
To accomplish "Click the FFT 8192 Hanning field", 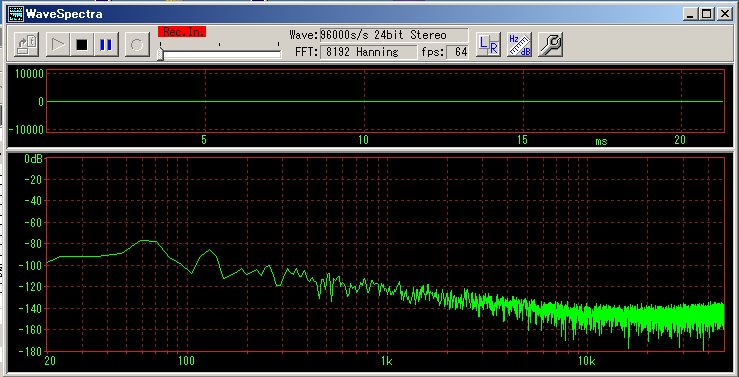I will (x=369, y=52).
